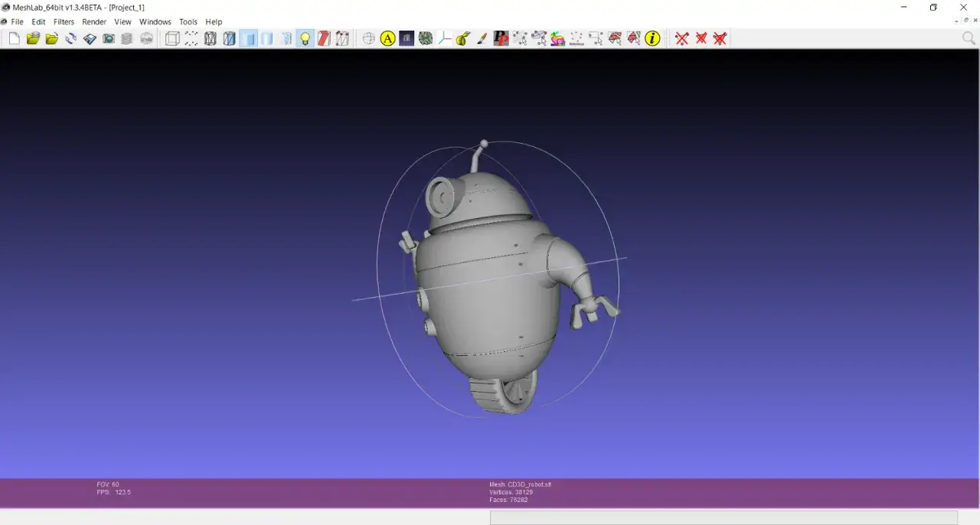Viewport: 980px width, 525px height.
Task: Open the Filters menu
Action: coord(64,22)
